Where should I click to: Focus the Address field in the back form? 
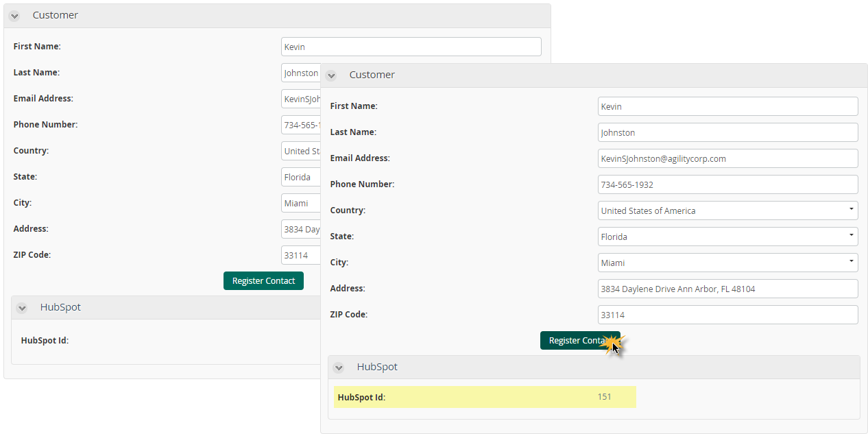point(301,229)
